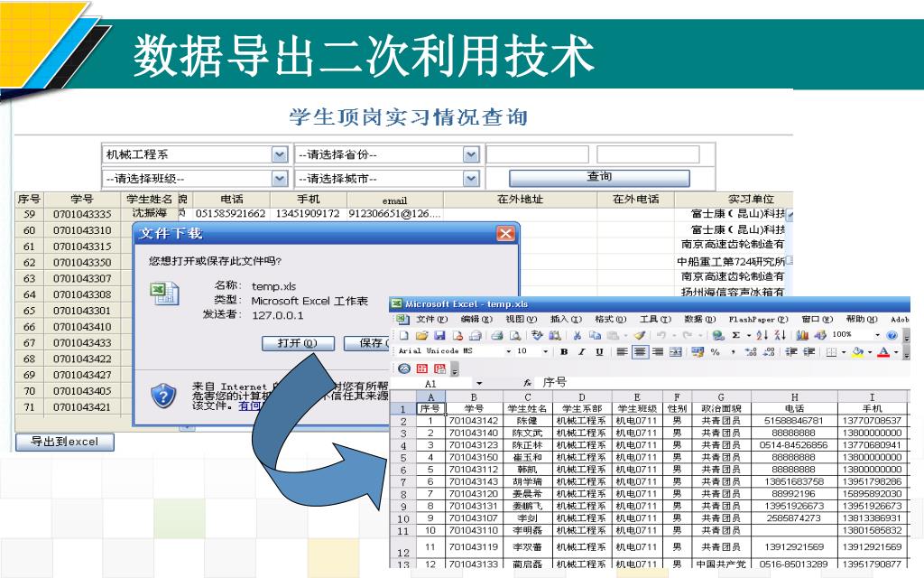Image resolution: width=924 pixels, height=578 pixels.
Task: Open the 请选择省份 province dropdown
Action: [471, 154]
